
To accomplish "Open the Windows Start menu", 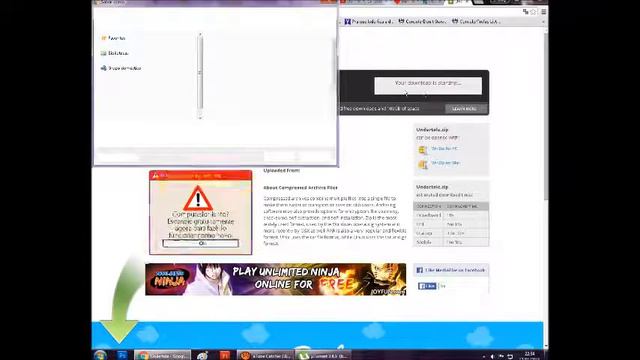I will (x=100, y=355).
